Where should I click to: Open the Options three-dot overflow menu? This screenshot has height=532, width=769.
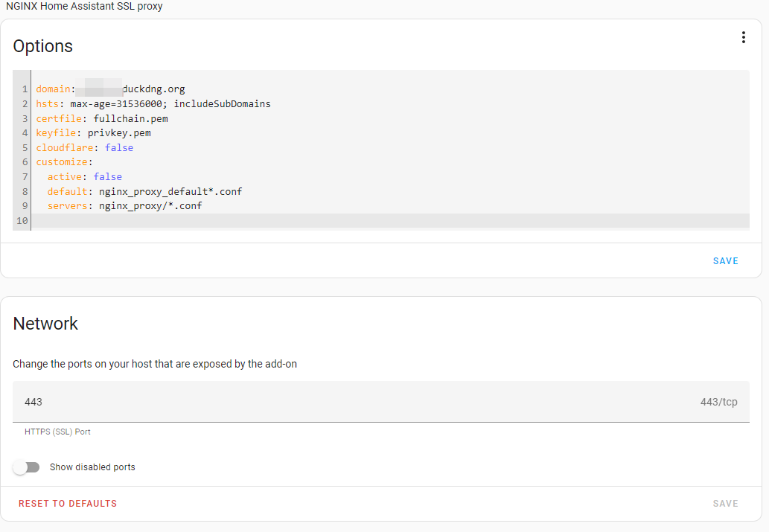click(x=744, y=37)
